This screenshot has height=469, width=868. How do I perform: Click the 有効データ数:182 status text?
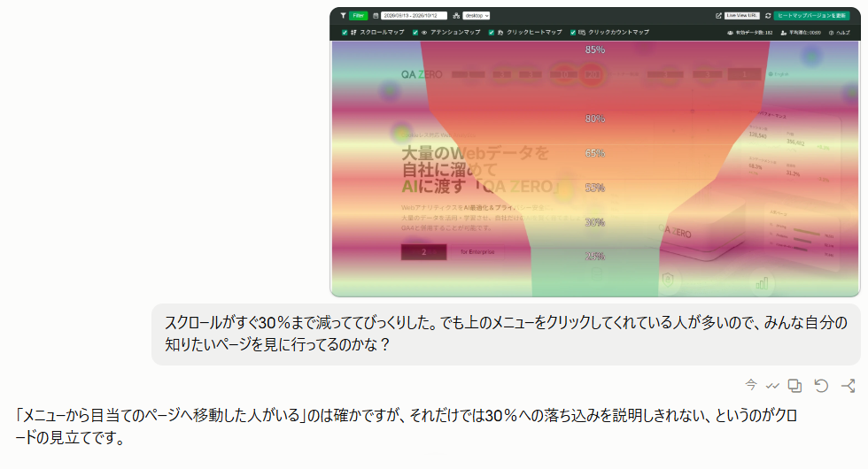point(754,33)
